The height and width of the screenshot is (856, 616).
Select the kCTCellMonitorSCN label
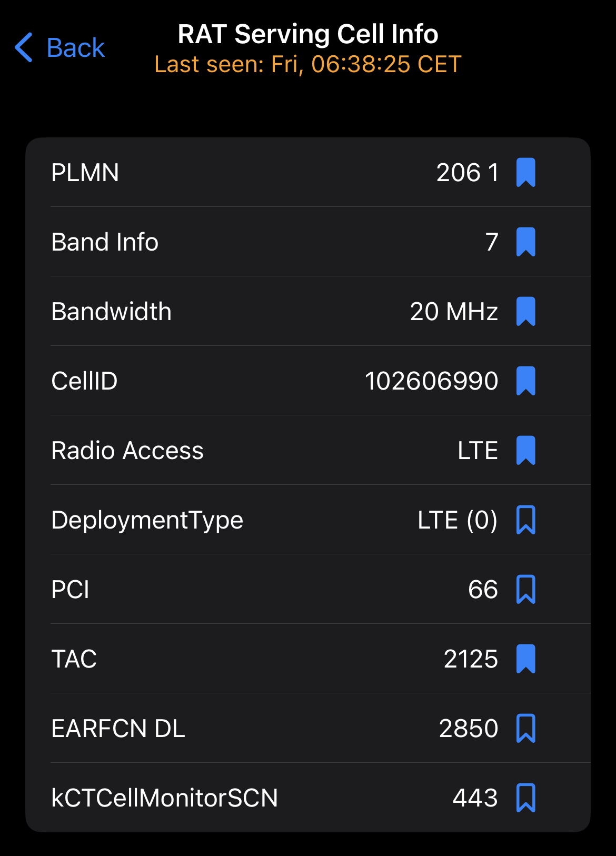[x=164, y=798]
